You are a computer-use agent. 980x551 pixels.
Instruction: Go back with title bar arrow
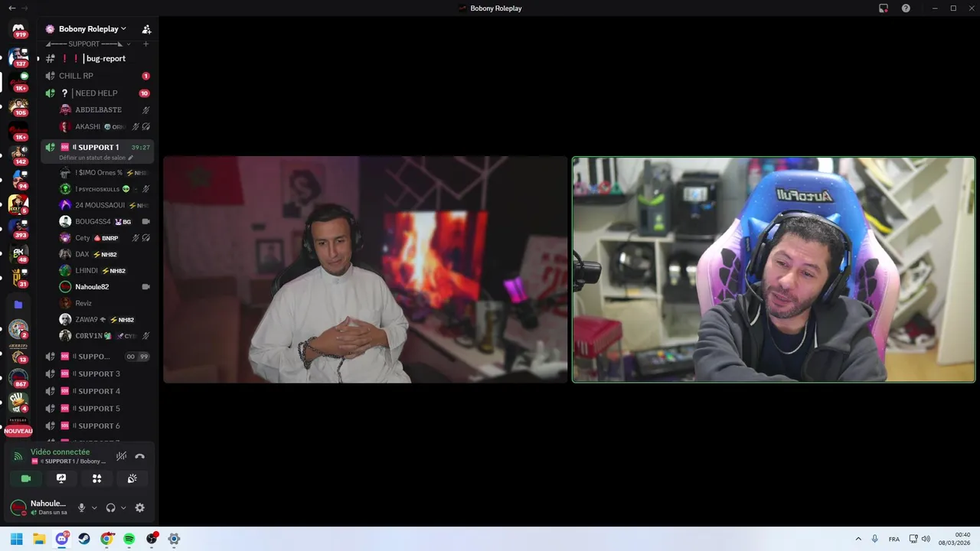pos(11,8)
